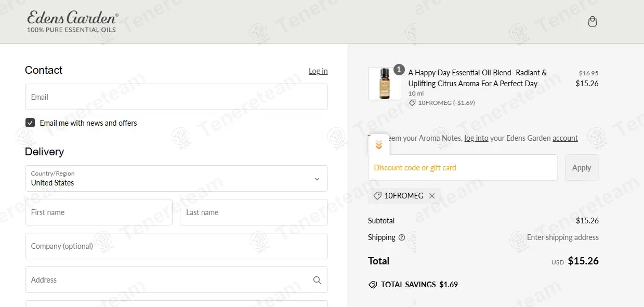The height and width of the screenshot is (307, 644).
Task: Click the Company (optional) field
Action: [176, 246]
